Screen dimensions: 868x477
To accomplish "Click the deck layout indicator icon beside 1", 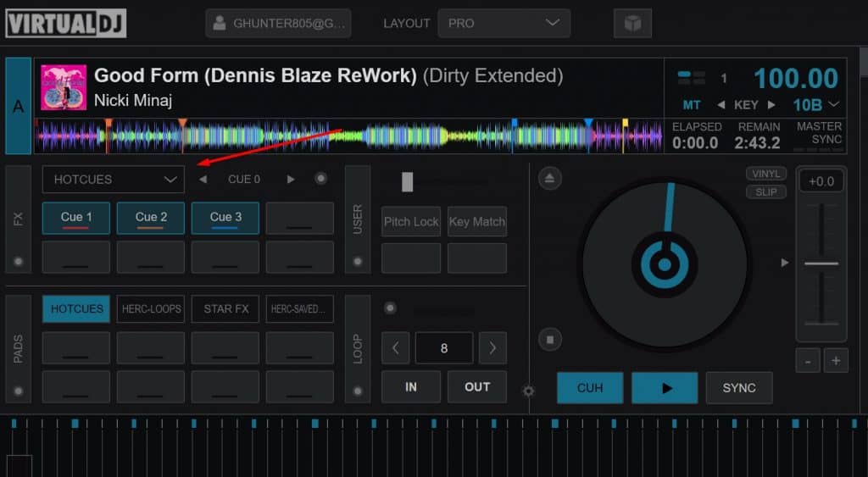I will point(692,78).
